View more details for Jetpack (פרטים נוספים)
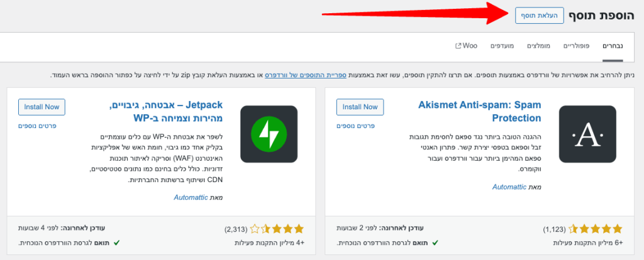This screenshot has width=644, height=260. point(43,126)
